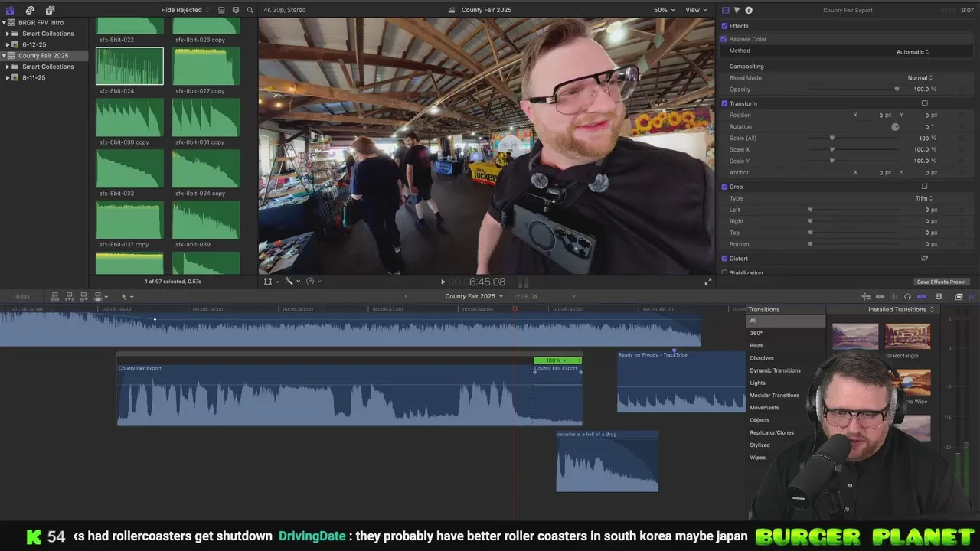
Task: Open the Photos and Audio sidebar
Action: [x=30, y=10]
